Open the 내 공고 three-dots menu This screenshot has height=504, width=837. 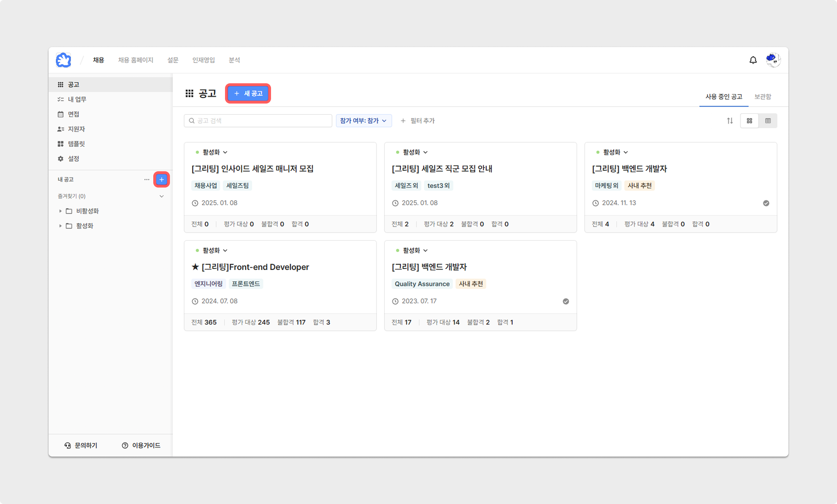click(147, 180)
